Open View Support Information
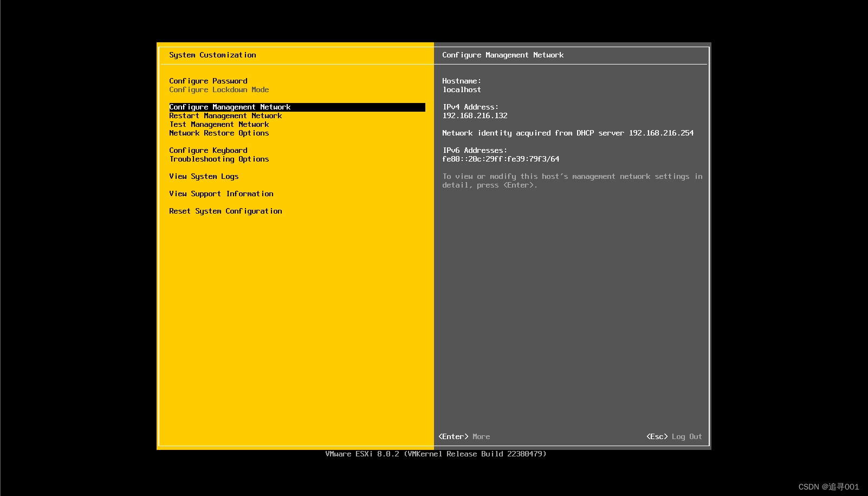Screen dimensions: 868x496 coord(221,194)
